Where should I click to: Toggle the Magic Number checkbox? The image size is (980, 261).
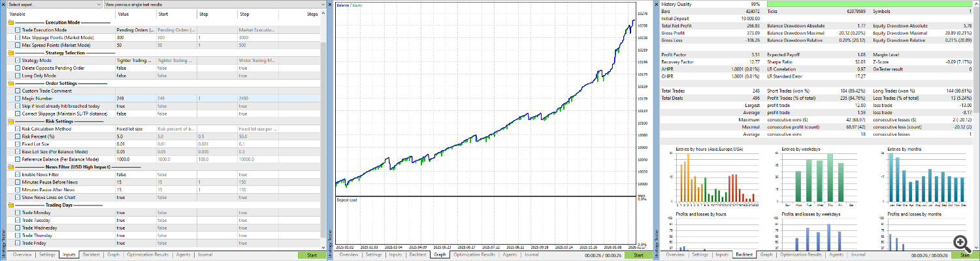pos(17,99)
